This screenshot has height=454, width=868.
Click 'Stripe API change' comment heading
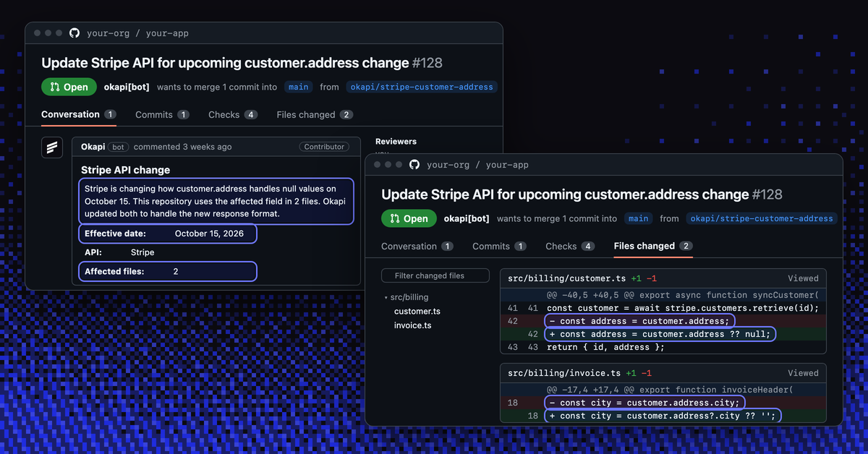(126, 171)
